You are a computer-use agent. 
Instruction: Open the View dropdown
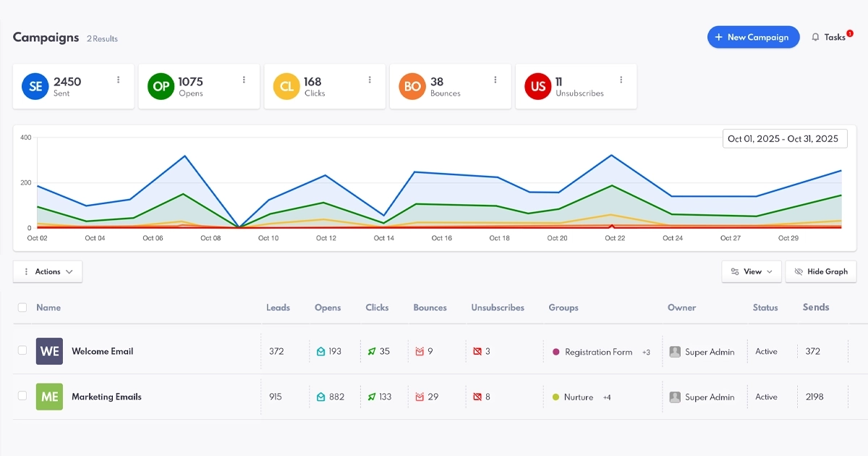(x=752, y=271)
